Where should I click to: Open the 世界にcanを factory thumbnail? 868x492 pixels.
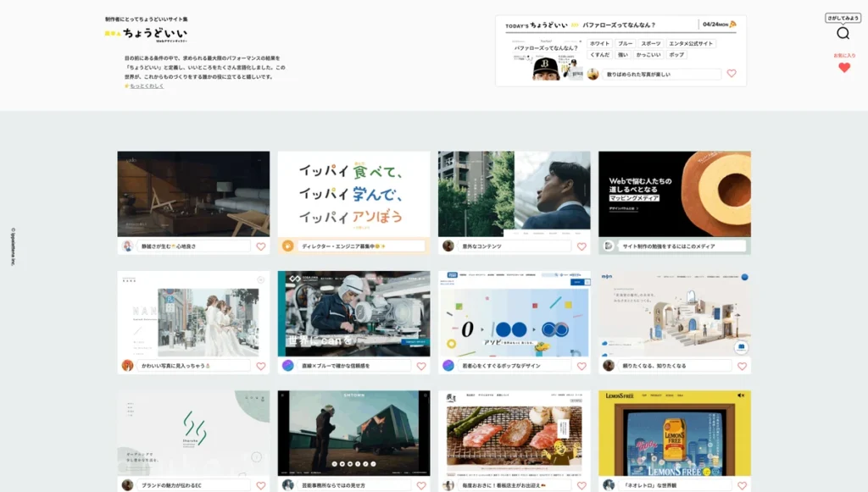353,313
